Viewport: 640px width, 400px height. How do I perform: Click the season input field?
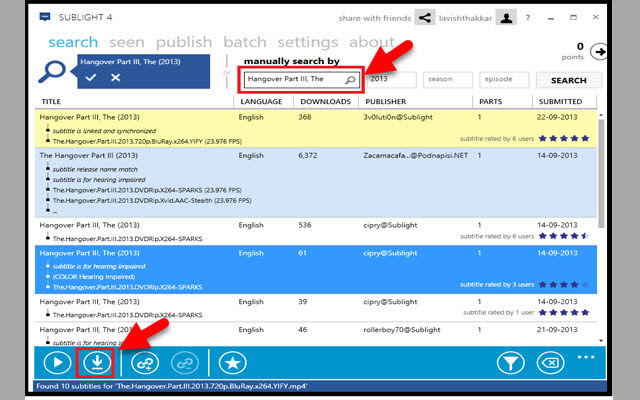coord(448,80)
